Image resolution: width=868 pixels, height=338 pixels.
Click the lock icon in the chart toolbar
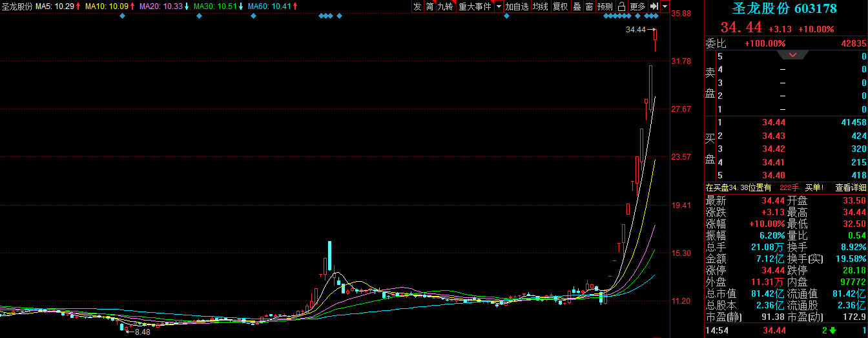click(x=621, y=6)
